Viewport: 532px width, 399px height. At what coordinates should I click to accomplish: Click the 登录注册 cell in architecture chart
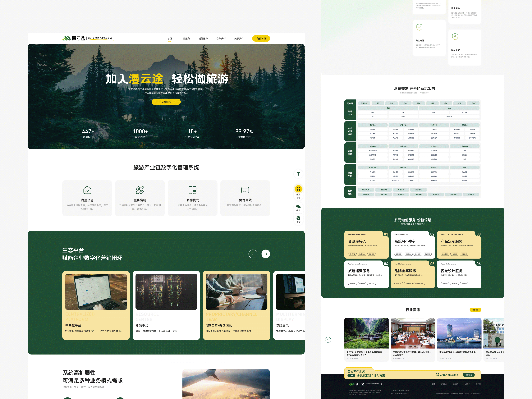tap(364, 103)
